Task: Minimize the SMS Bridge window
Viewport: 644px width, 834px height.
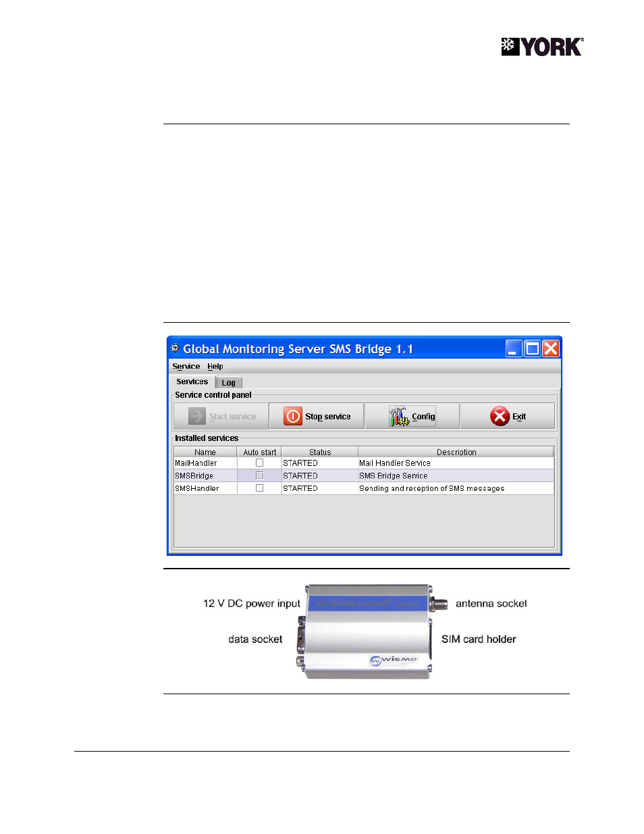Action: tap(514, 348)
